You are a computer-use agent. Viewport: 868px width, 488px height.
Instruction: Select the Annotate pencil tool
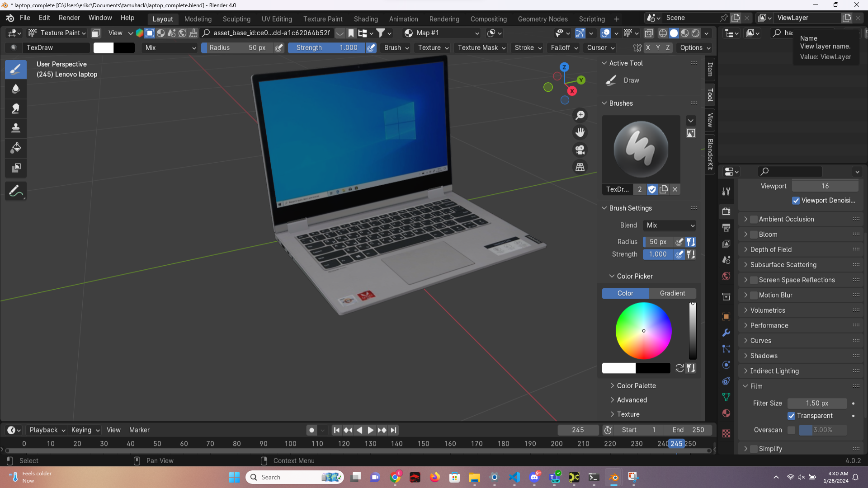coord(16,191)
